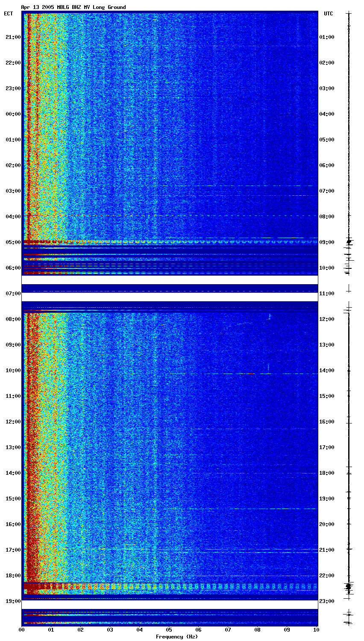Click the 01:00 label on UTC axis
The width and height of the screenshot is (364, 641).
[x=327, y=37]
